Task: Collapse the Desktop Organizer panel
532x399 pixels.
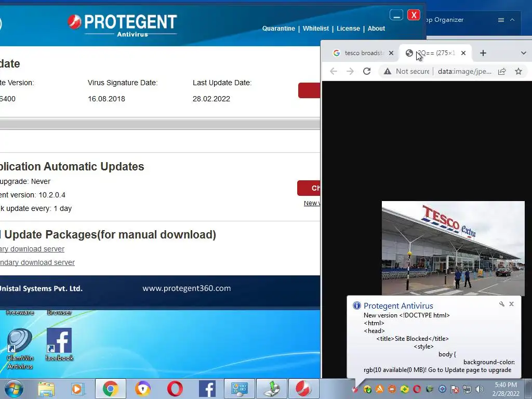Action: pyautogui.click(x=512, y=20)
